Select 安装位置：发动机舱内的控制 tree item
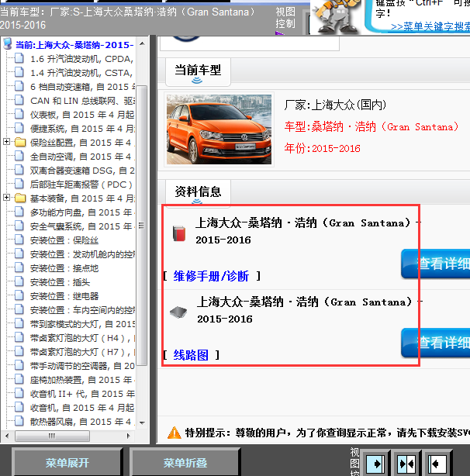 [82, 254]
